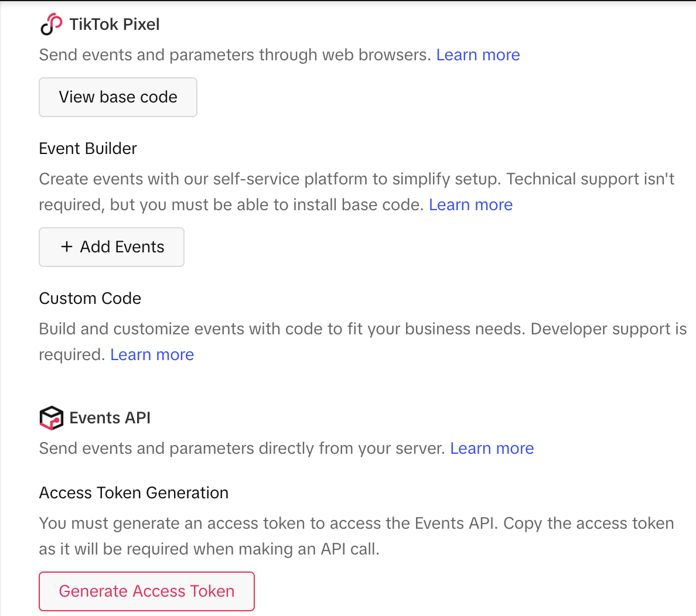Viewport: 696px width, 616px height.
Task: Open the View base code button
Action: [118, 97]
